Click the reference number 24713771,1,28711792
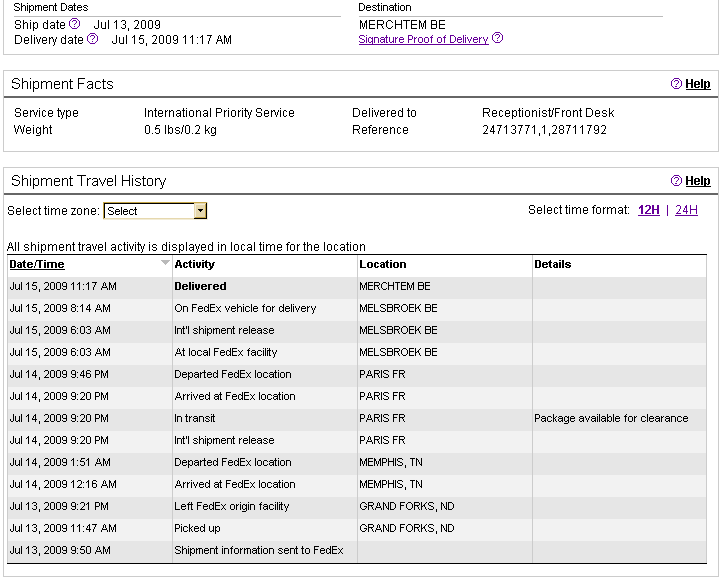 coord(544,130)
